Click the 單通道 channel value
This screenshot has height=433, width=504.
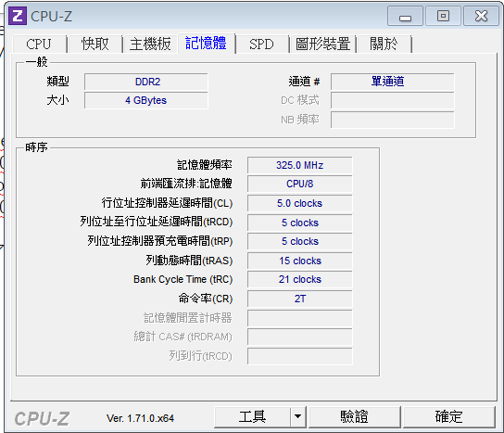pos(393,82)
